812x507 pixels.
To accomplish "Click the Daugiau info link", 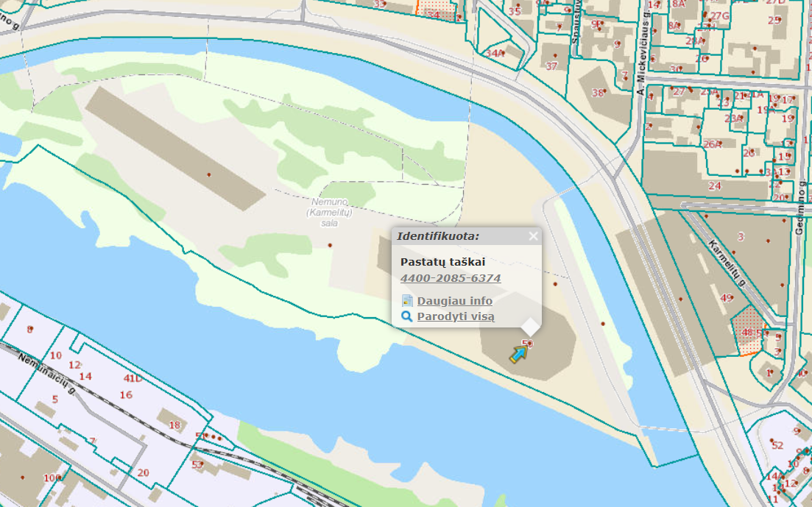I will (x=454, y=301).
